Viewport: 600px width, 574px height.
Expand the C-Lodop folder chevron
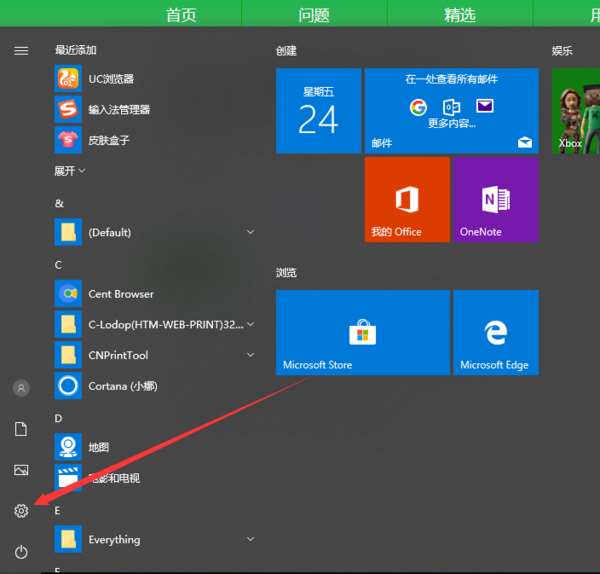pos(250,324)
